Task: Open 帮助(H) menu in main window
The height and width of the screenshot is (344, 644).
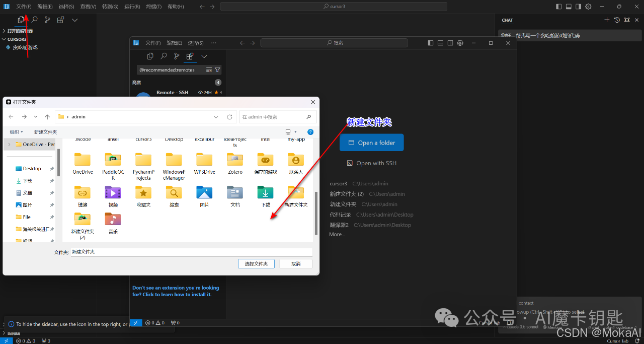Action: [x=176, y=7]
